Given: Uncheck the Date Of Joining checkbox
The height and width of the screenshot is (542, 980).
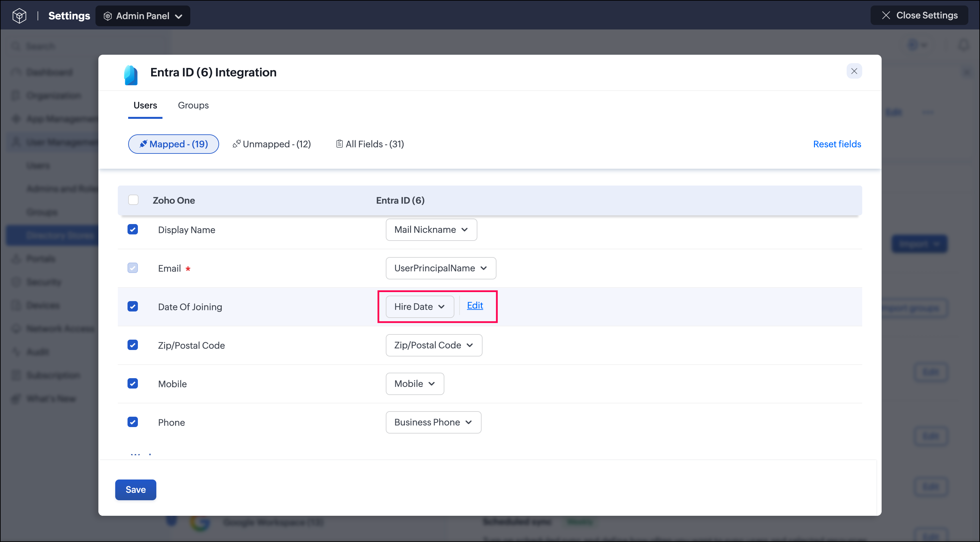Looking at the screenshot, I should tap(132, 306).
